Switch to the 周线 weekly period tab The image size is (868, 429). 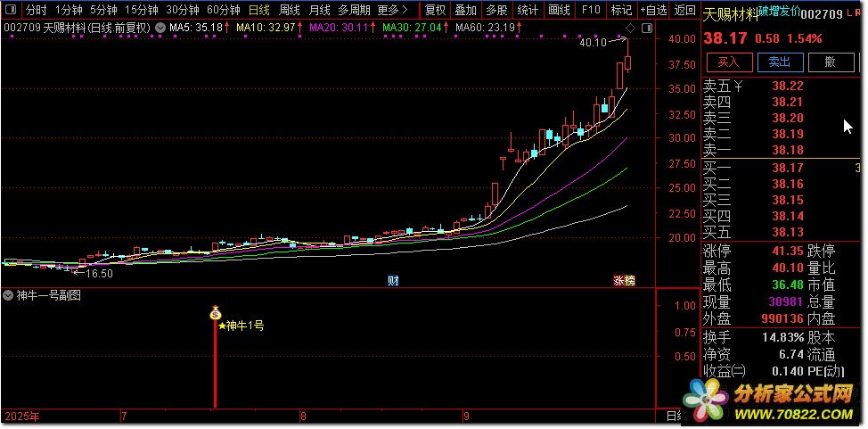coord(290,11)
